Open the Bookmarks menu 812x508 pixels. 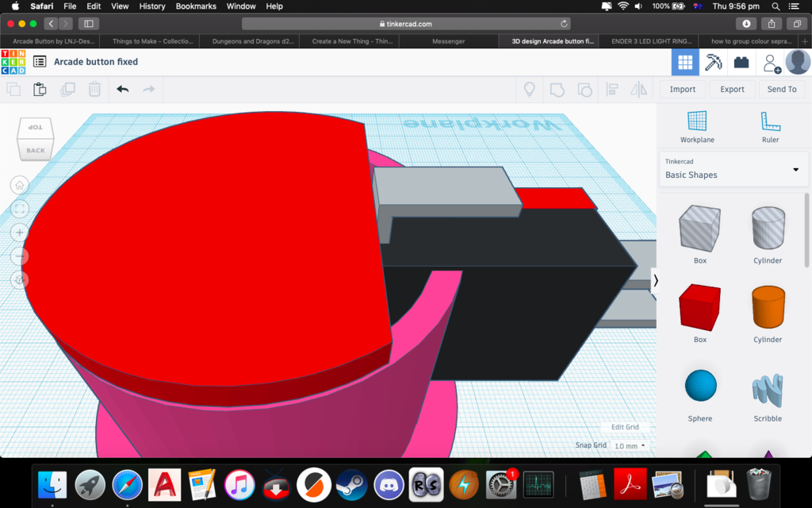coord(195,6)
